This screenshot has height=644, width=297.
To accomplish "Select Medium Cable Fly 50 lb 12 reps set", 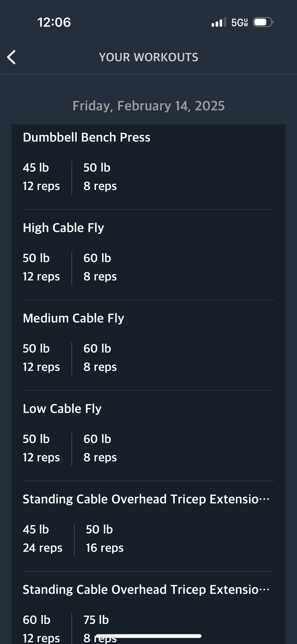I will [x=41, y=358].
